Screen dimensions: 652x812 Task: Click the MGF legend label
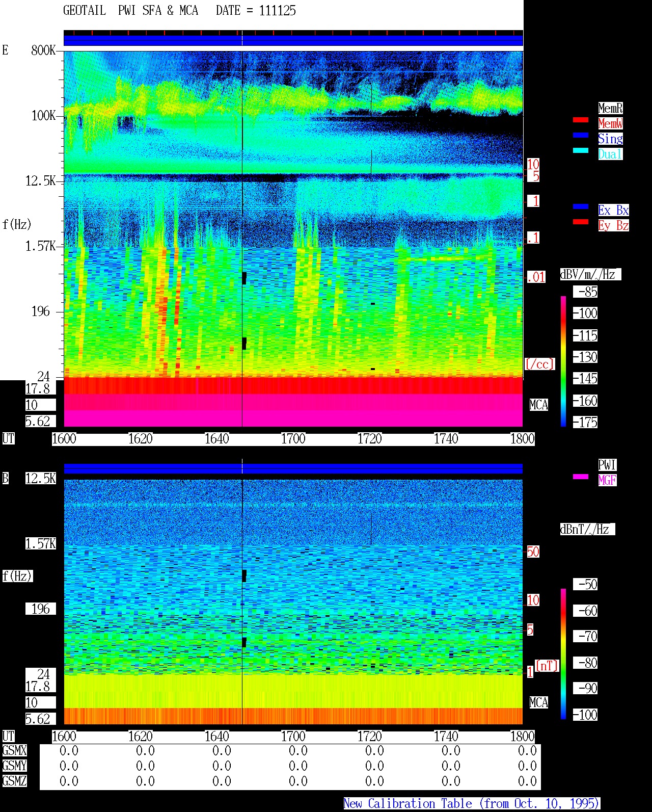tap(607, 480)
